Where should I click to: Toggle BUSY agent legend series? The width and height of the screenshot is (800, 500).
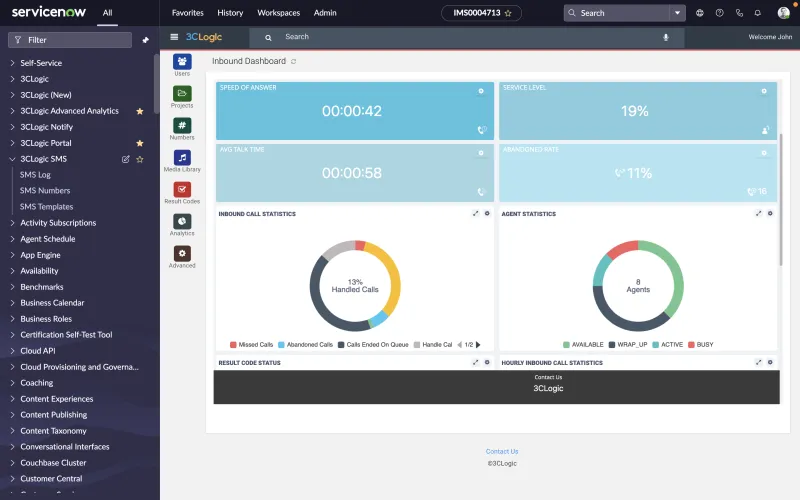(701, 345)
